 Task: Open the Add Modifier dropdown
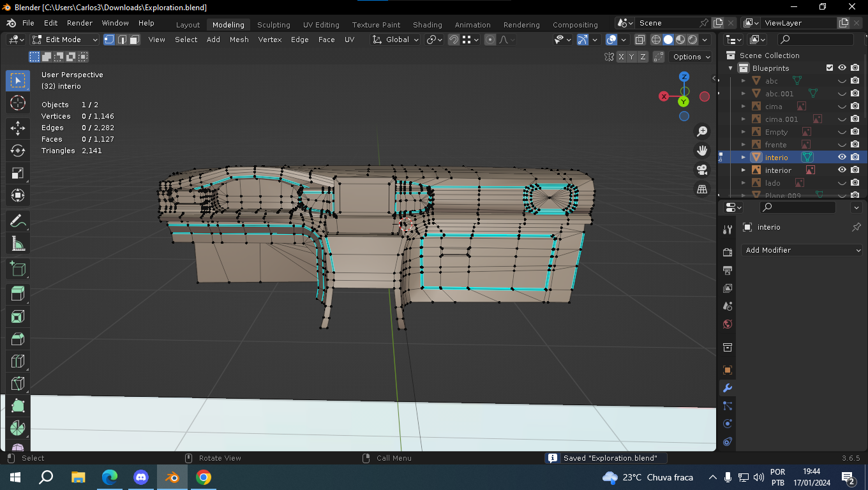tap(802, 250)
